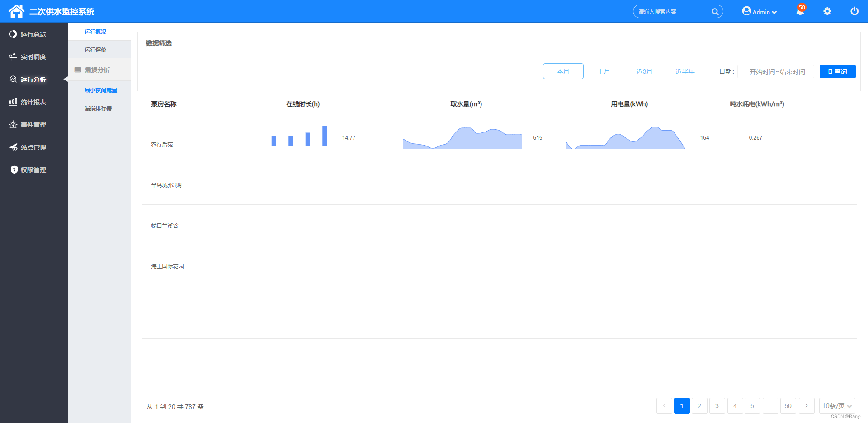Go to page 3
This screenshot has height=423, width=868.
point(717,405)
